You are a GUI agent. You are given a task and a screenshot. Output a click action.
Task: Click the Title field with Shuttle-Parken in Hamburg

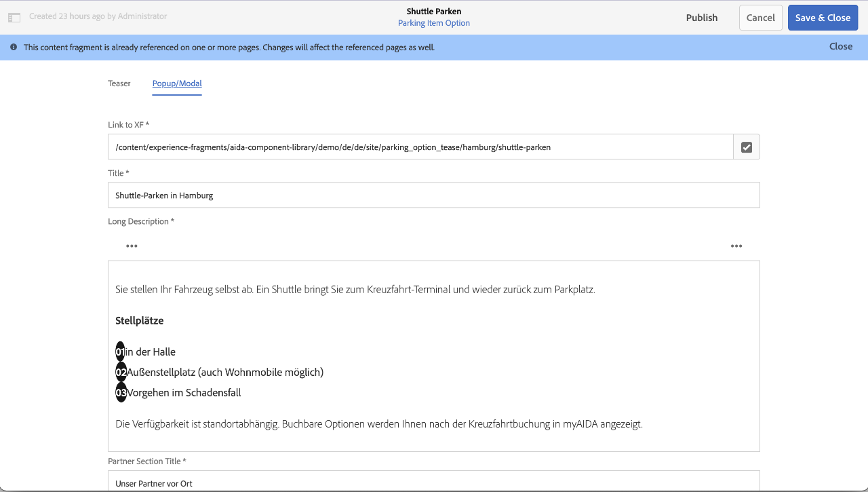[433, 195]
